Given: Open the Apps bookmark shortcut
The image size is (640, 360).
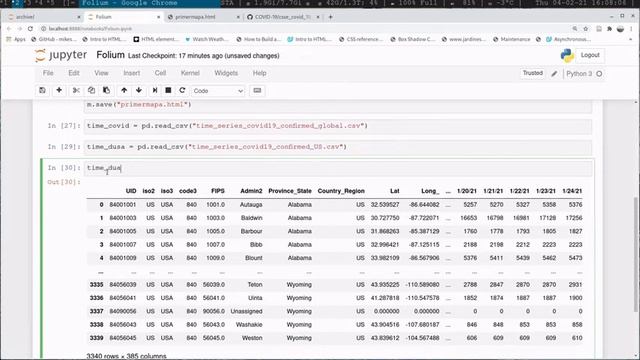Looking at the screenshot, I should pos(16,40).
